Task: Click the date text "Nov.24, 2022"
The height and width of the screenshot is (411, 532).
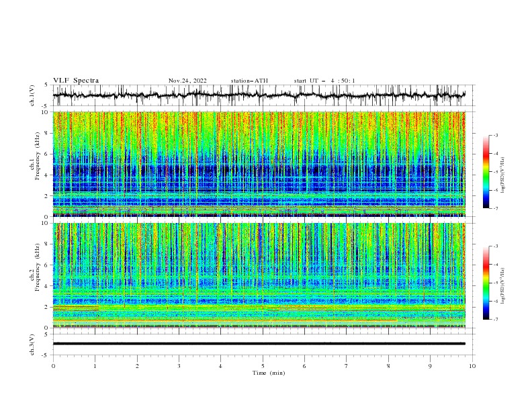Action: coord(187,81)
